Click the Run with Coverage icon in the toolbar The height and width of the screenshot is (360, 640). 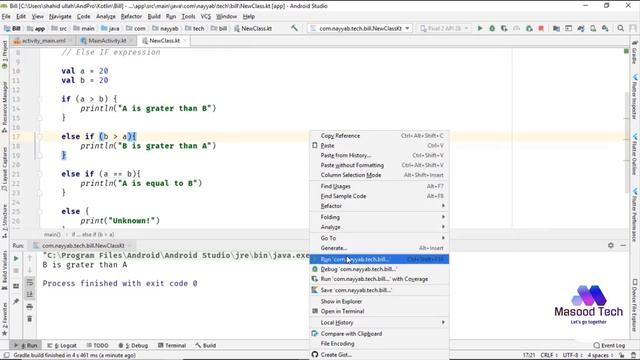click(504, 28)
